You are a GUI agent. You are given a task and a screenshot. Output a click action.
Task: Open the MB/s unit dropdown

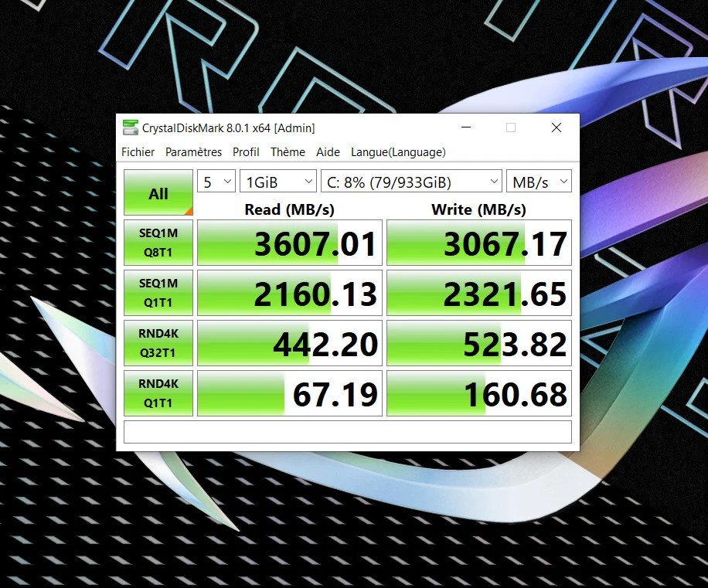(x=540, y=182)
